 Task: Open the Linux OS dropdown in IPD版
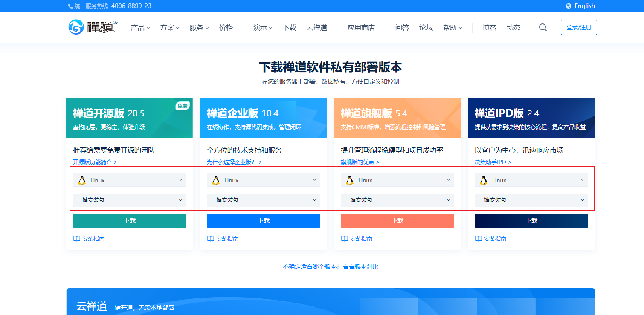click(531, 180)
